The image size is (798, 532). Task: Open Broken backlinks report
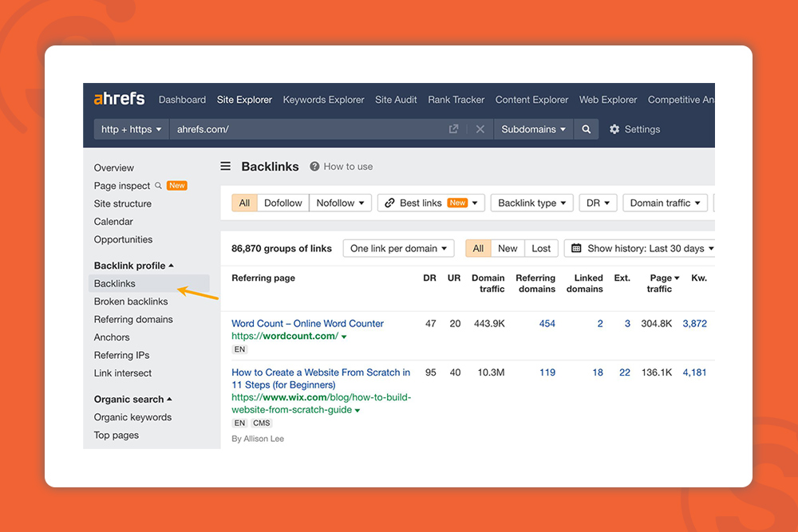(x=131, y=301)
